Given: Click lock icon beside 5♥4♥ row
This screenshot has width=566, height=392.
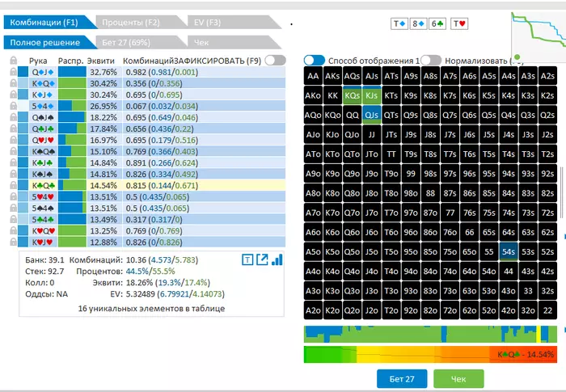Looking at the screenshot, I should pyautogui.click(x=13, y=196).
